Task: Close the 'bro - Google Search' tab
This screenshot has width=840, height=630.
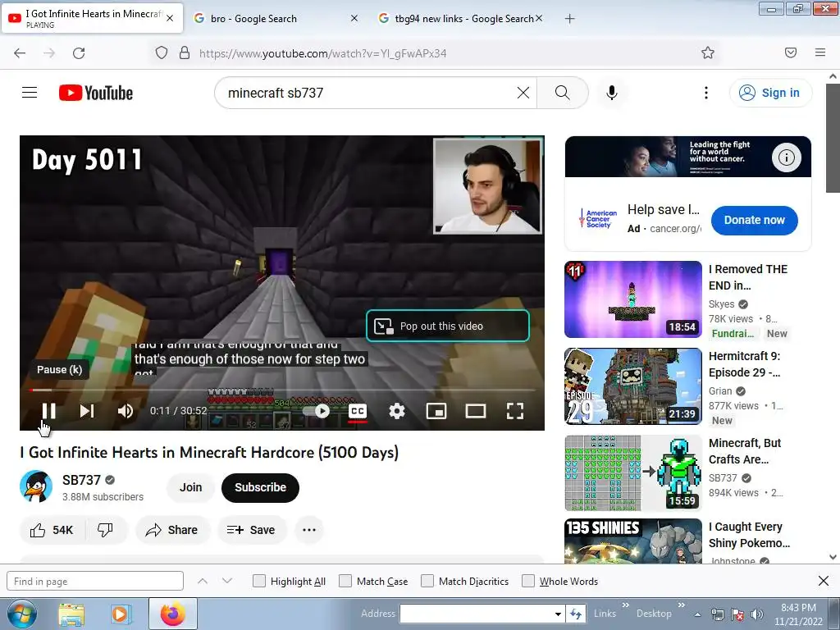Action: 354,18
